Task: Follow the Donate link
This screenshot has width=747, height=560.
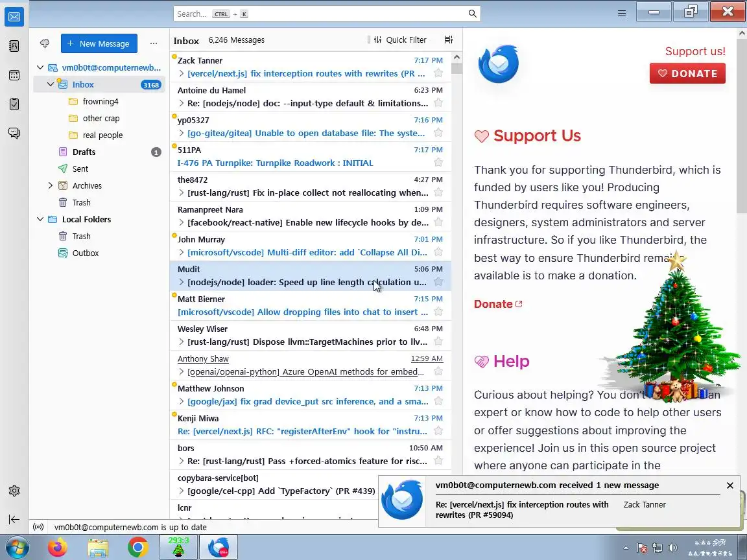Action: coord(498,304)
